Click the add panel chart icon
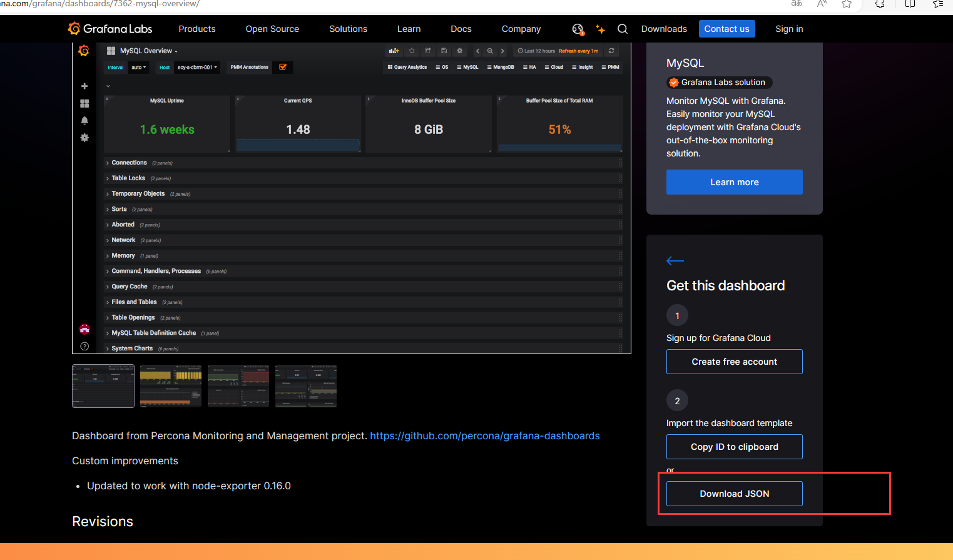Viewport: 953px width, 560px height. (x=394, y=51)
